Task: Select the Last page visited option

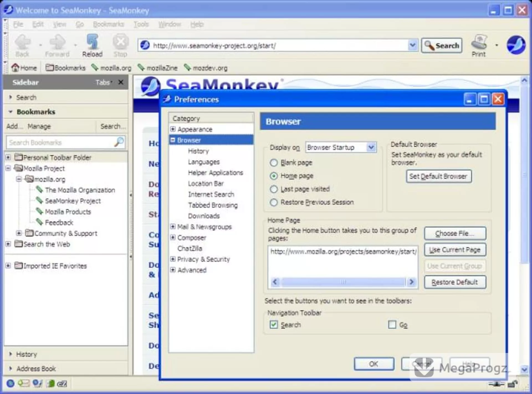Action: [273, 189]
